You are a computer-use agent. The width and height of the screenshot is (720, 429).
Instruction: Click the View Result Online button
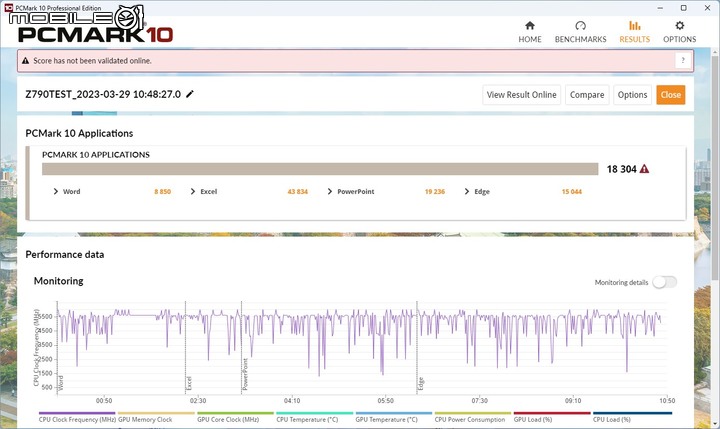click(521, 95)
